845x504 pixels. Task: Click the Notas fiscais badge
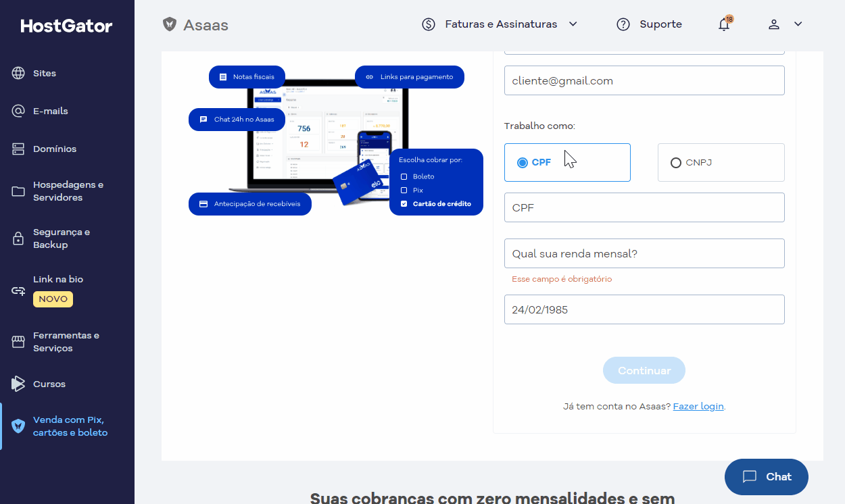(x=247, y=77)
